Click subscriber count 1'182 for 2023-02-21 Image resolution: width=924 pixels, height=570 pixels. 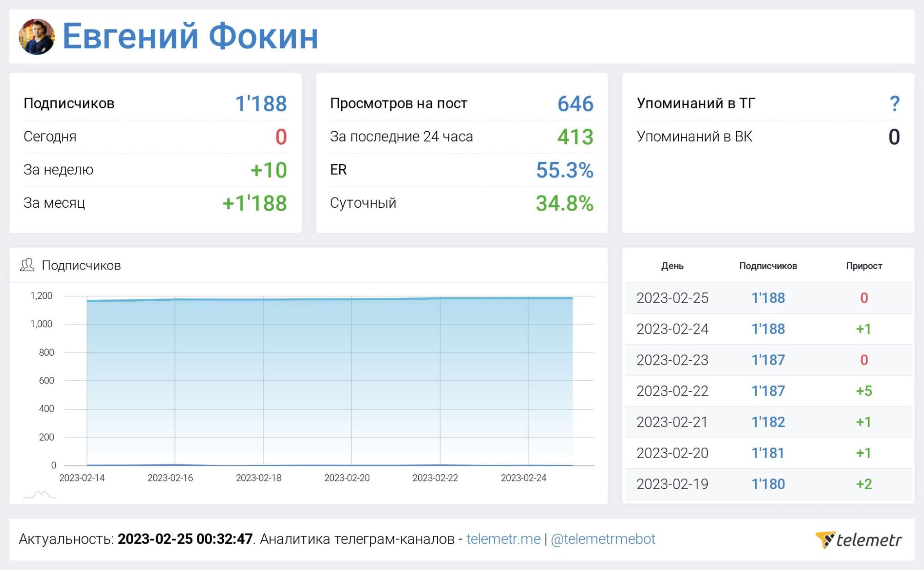point(768,422)
